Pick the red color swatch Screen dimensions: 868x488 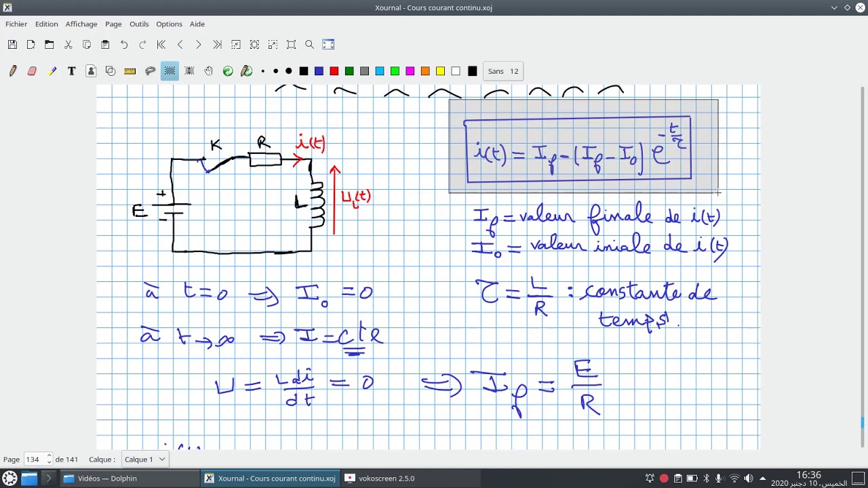tap(334, 71)
